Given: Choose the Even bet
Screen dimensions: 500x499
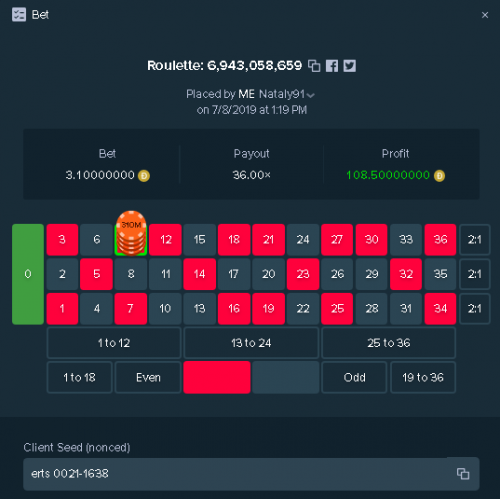Looking at the screenshot, I should click(x=148, y=378).
